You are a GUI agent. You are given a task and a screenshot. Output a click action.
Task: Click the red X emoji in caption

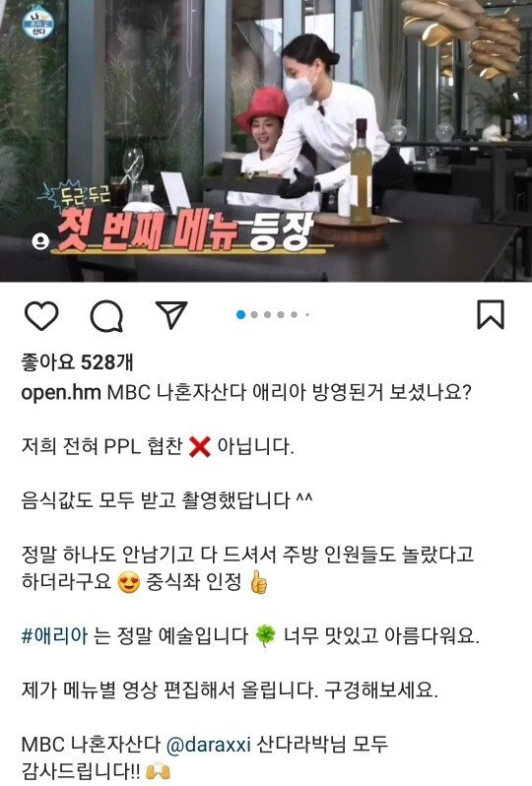(200, 446)
